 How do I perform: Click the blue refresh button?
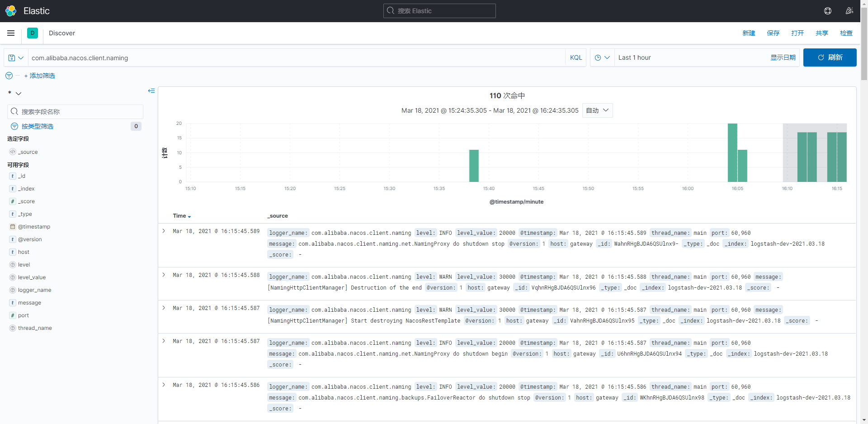coord(830,57)
